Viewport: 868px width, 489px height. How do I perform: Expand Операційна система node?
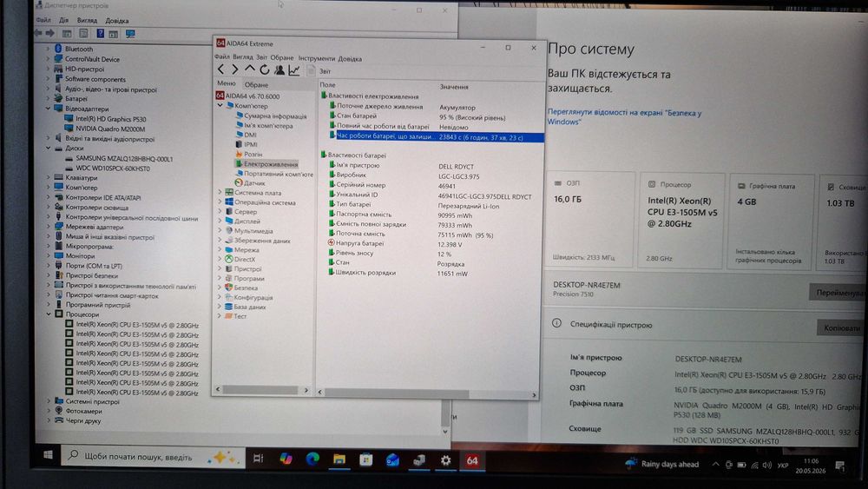(220, 202)
